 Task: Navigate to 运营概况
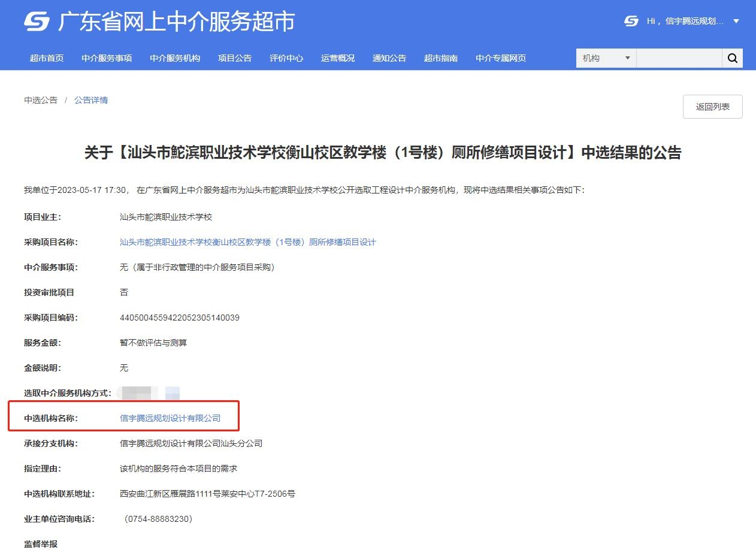tap(337, 58)
